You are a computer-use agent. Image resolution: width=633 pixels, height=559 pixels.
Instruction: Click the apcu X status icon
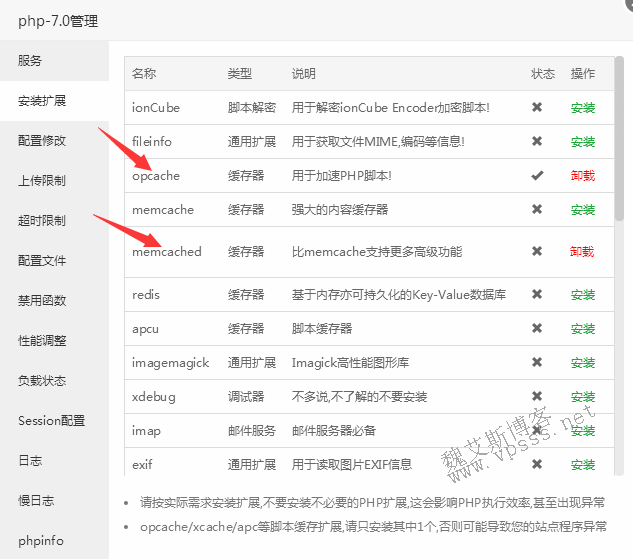tap(537, 328)
